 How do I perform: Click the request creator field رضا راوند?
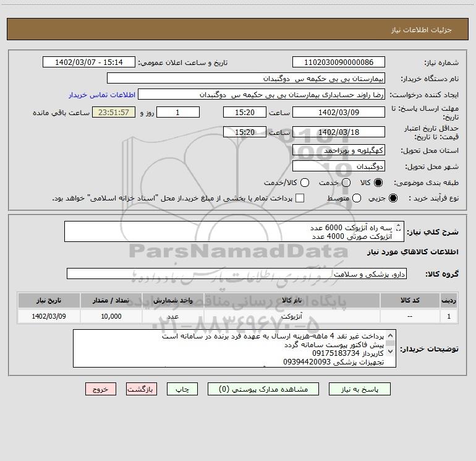[x=261, y=95]
